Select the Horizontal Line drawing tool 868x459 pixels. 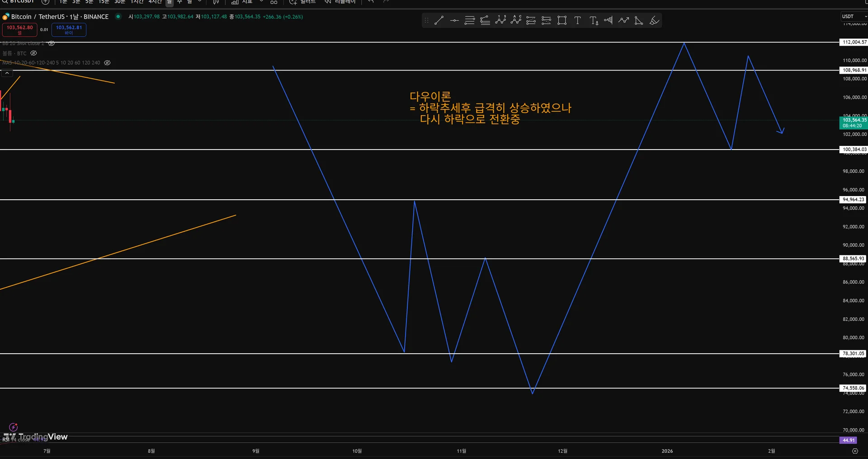(454, 20)
